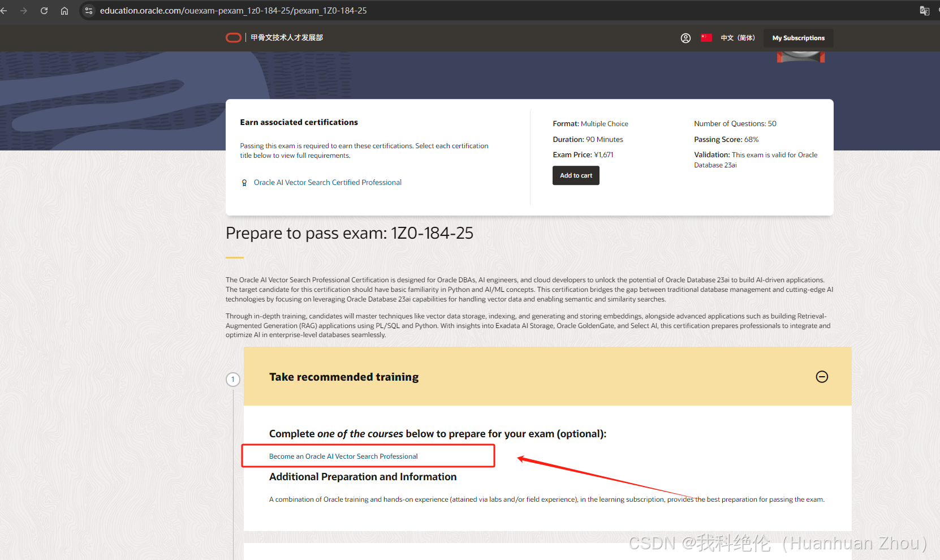940x560 pixels.
Task: Click the Duration 90 Minutes text
Action: [588, 139]
